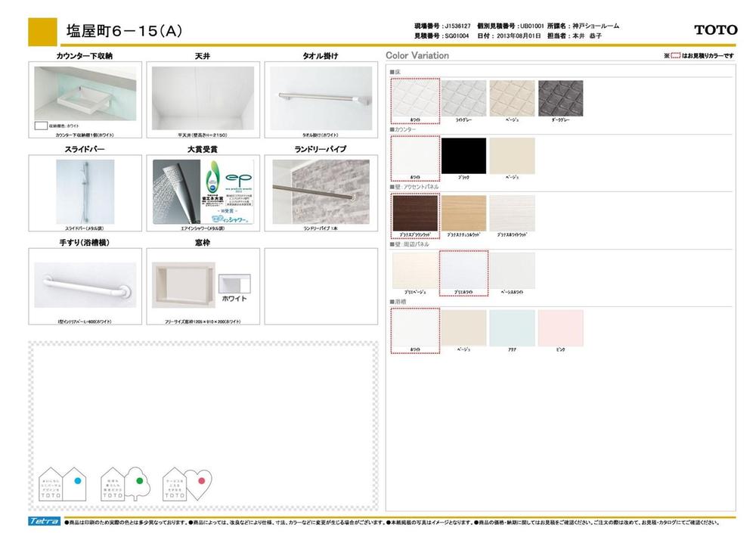Pick the natural wood accent panel swatch
This screenshot has height=534, width=756.
point(463,213)
